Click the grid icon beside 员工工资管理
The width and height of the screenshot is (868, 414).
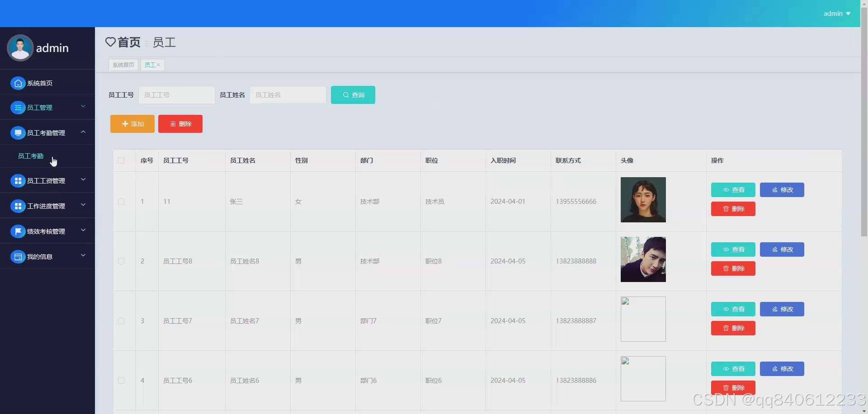click(x=18, y=181)
